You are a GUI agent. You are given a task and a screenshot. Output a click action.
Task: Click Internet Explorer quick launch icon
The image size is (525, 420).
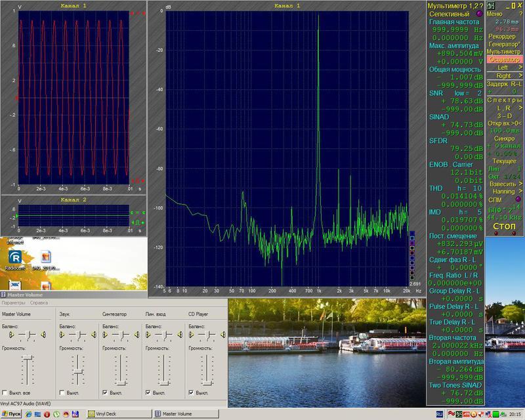click(29, 414)
